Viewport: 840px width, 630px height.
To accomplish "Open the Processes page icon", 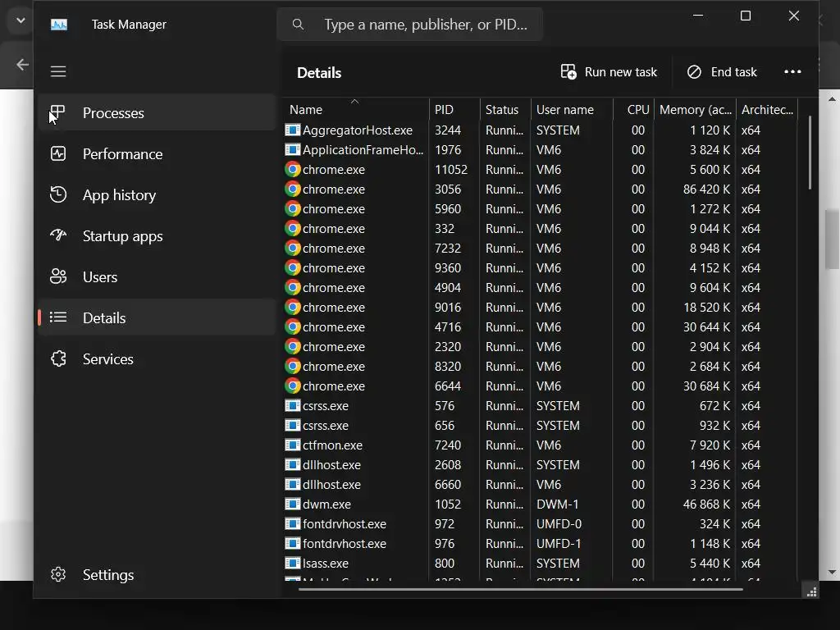I will [57, 112].
